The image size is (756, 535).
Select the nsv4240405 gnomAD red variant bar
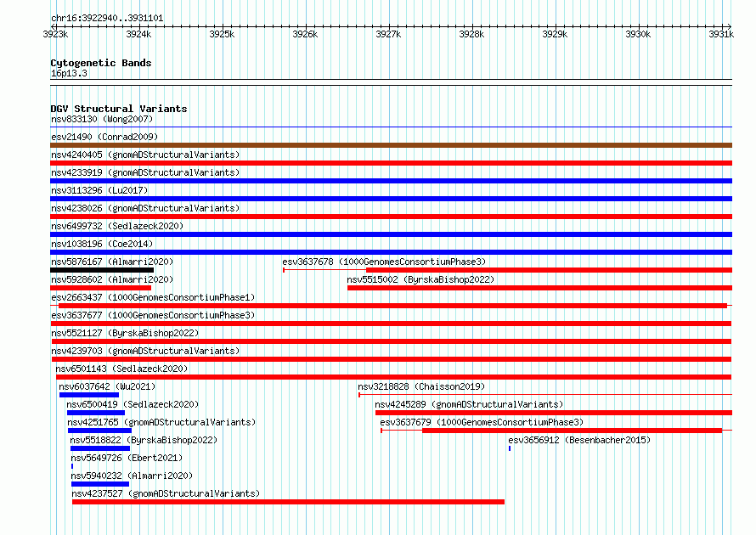pyautogui.click(x=391, y=163)
